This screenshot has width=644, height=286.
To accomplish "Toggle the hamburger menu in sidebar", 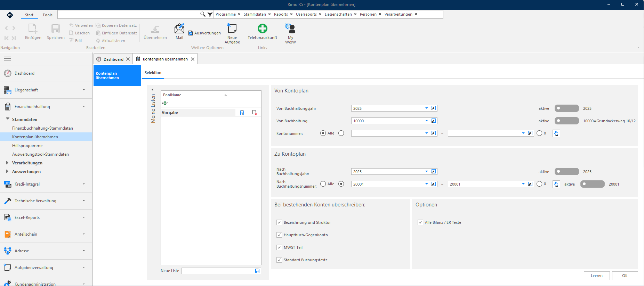I will (x=8, y=59).
